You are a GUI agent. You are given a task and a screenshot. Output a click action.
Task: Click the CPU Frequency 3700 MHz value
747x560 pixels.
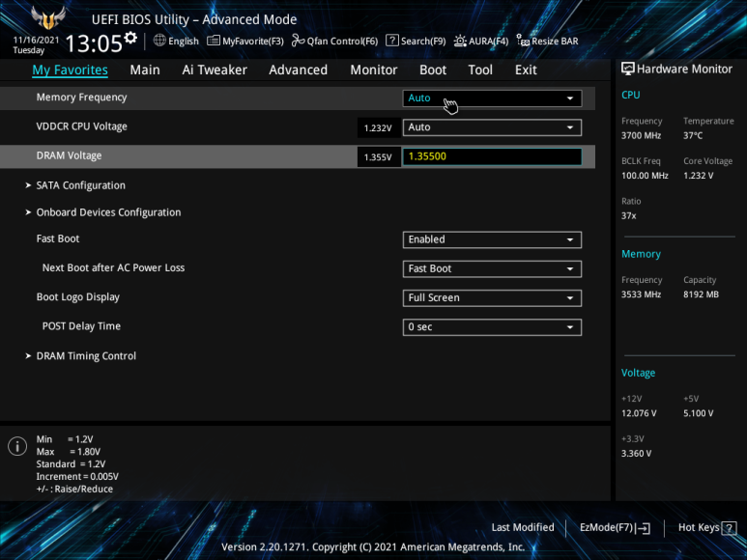click(642, 135)
